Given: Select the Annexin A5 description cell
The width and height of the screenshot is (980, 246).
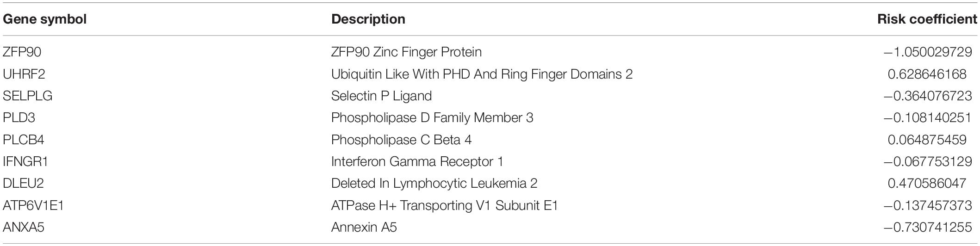Looking at the screenshot, I should 364,228.
